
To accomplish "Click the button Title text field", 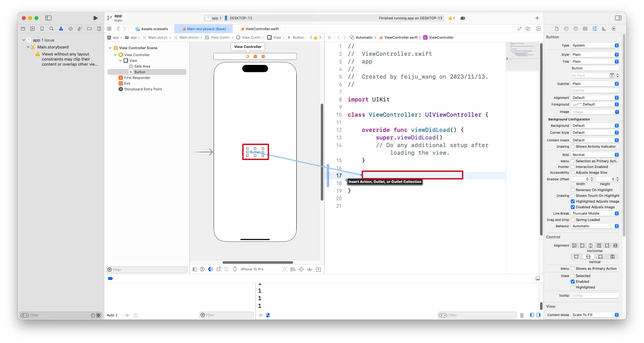I will point(595,68).
